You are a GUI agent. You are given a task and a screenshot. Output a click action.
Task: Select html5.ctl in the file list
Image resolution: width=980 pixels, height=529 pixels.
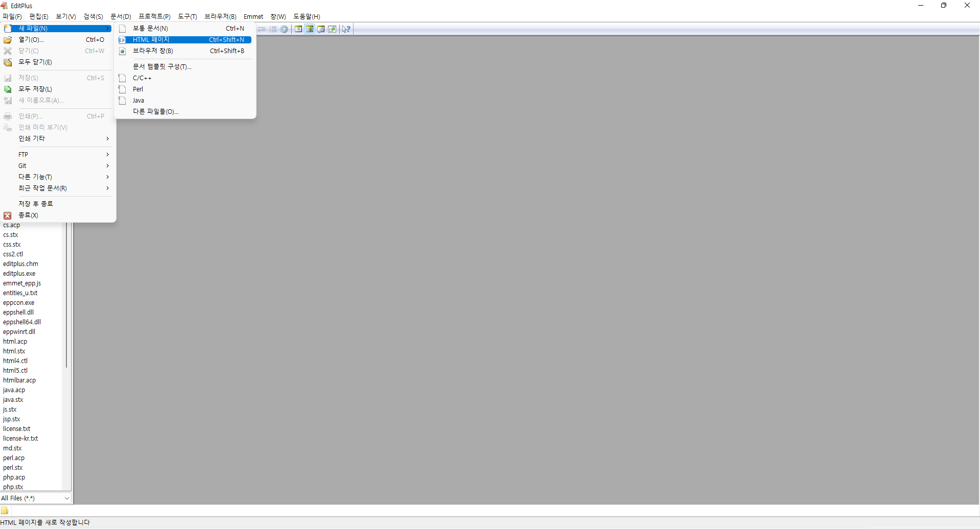coord(15,371)
